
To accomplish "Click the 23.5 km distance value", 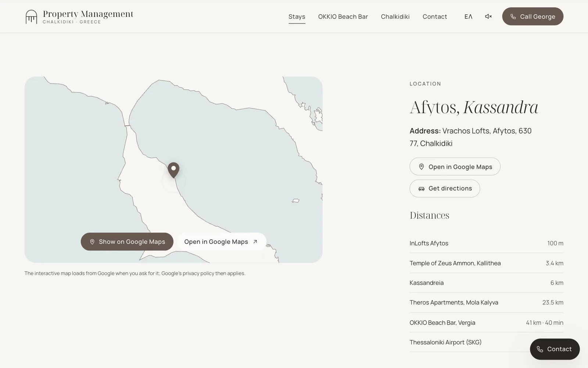I will point(553,302).
